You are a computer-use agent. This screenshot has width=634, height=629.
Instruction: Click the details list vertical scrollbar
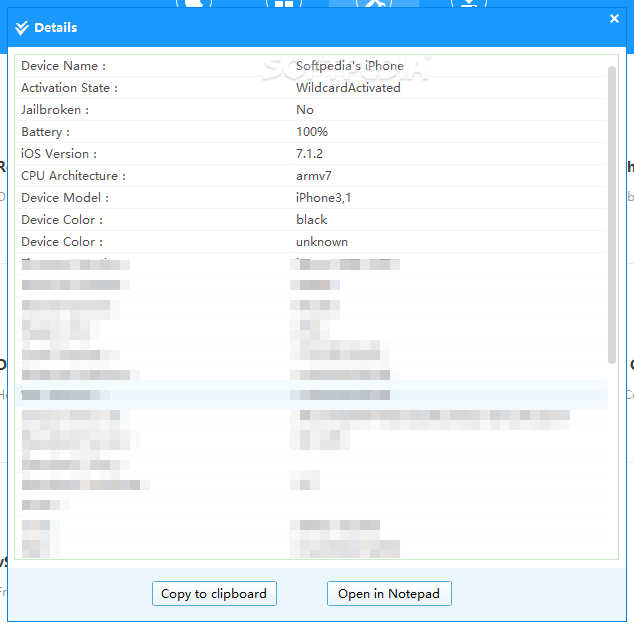(612, 214)
